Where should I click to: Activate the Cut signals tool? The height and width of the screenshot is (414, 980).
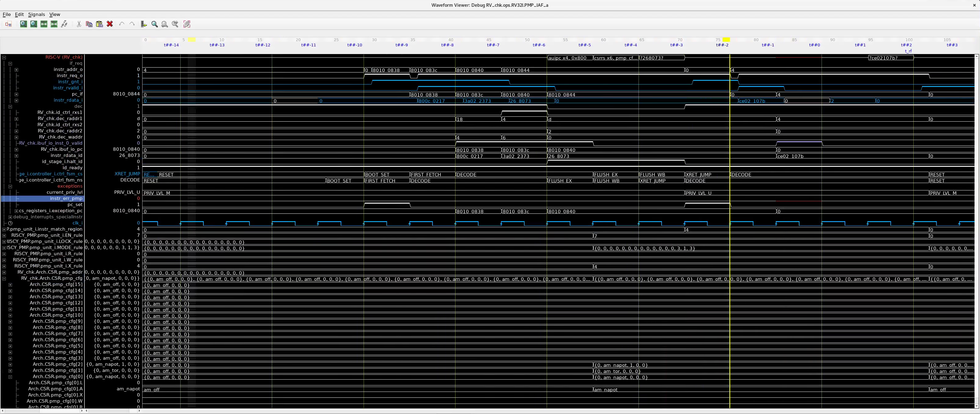point(78,24)
